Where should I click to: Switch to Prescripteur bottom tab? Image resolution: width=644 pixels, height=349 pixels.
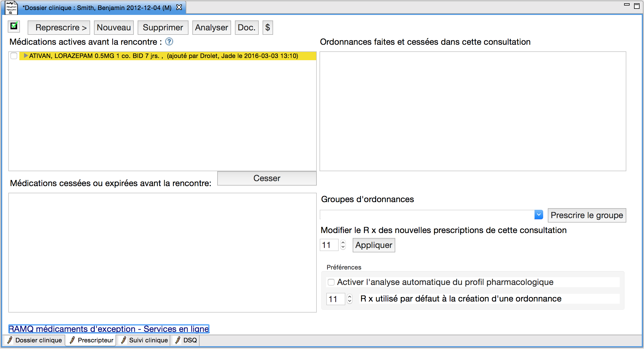pyautogui.click(x=91, y=340)
